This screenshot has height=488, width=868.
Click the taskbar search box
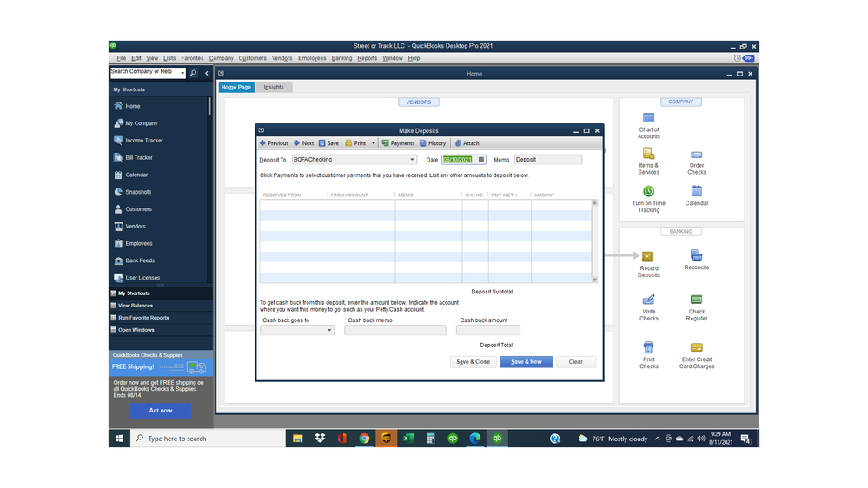pos(209,439)
